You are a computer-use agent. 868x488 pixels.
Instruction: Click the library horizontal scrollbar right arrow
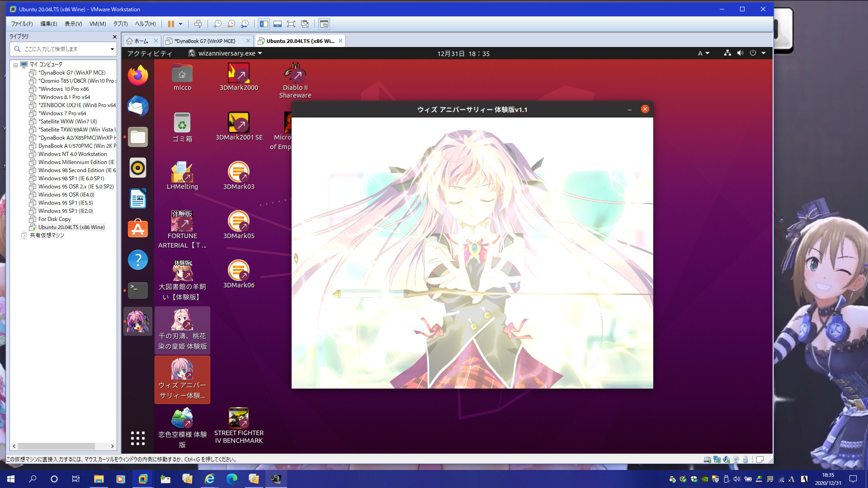click(112, 446)
